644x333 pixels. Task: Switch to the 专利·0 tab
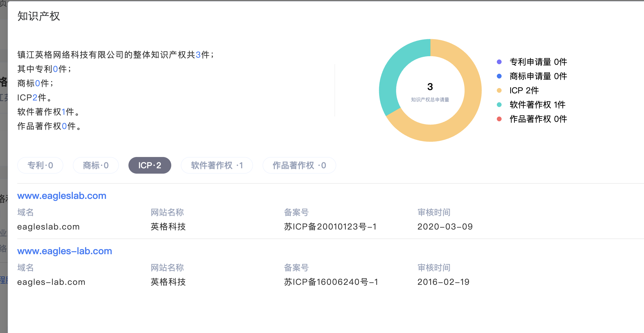(40, 165)
